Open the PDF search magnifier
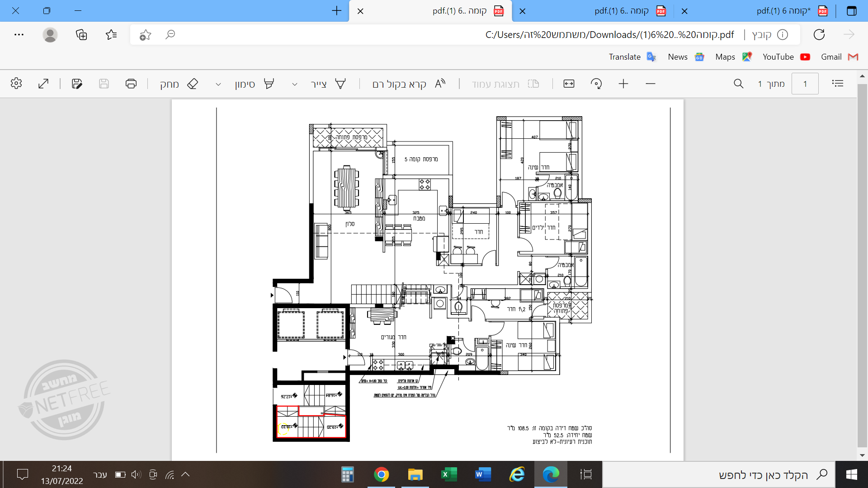The width and height of the screenshot is (868, 488). (x=738, y=84)
